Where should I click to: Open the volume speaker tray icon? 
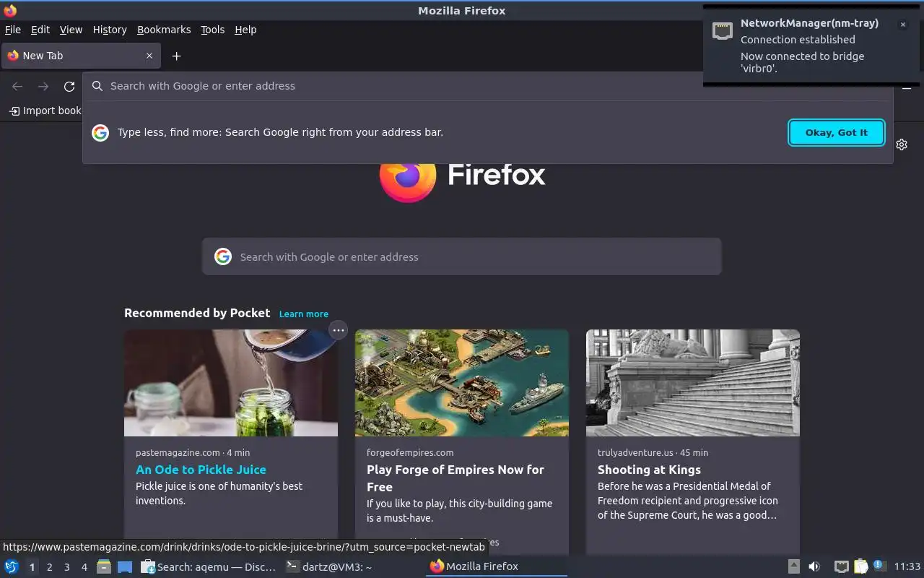pyautogui.click(x=814, y=566)
